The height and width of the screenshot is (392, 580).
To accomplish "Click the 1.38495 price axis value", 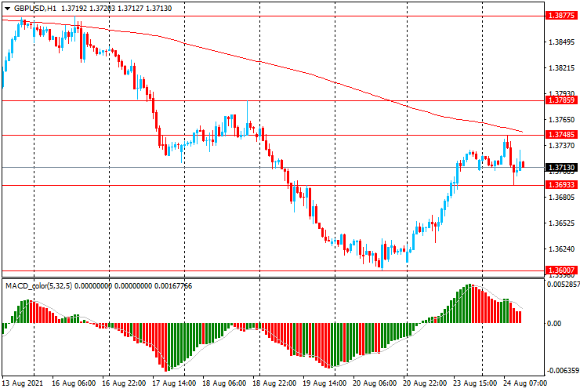I will click(562, 42).
